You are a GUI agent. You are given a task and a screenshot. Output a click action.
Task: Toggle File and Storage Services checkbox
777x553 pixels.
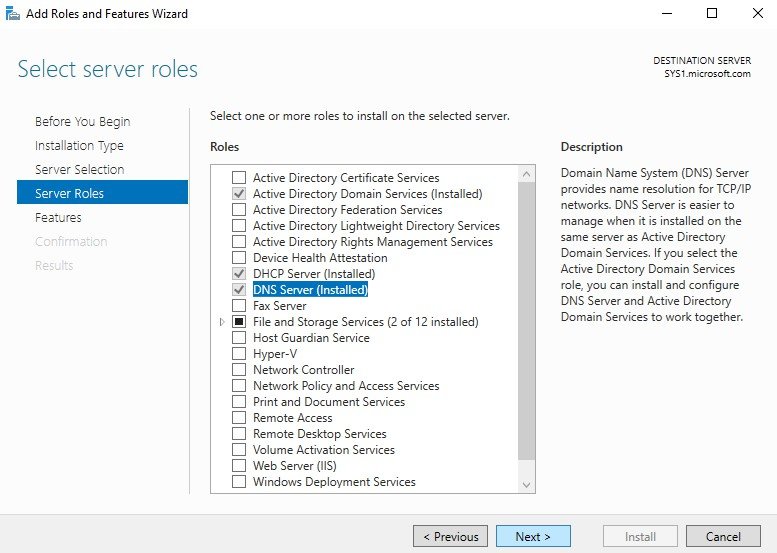click(x=239, y=322)
